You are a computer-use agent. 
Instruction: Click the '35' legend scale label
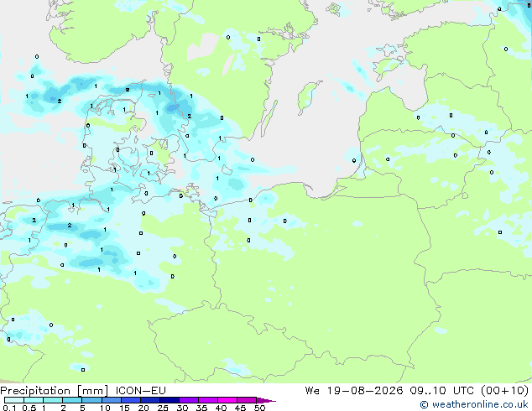(x=202, y=408)
